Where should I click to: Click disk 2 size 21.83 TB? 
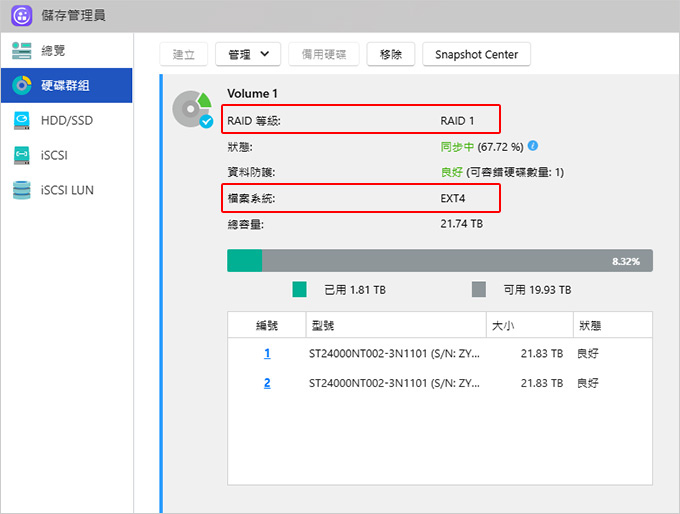(x=542, y=383)
